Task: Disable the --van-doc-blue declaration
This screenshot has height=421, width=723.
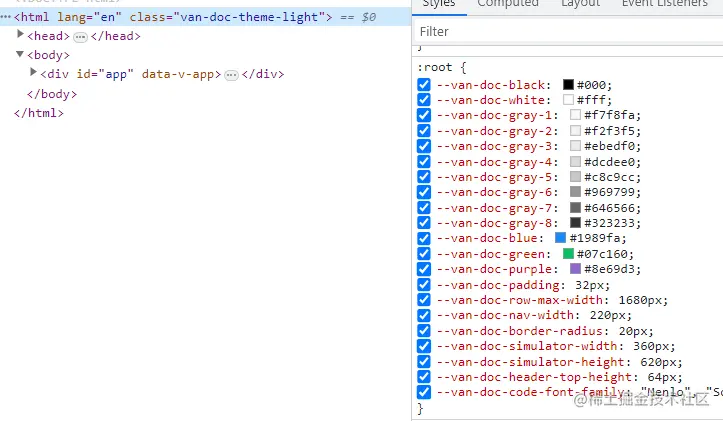Action: tap(424, 238)
